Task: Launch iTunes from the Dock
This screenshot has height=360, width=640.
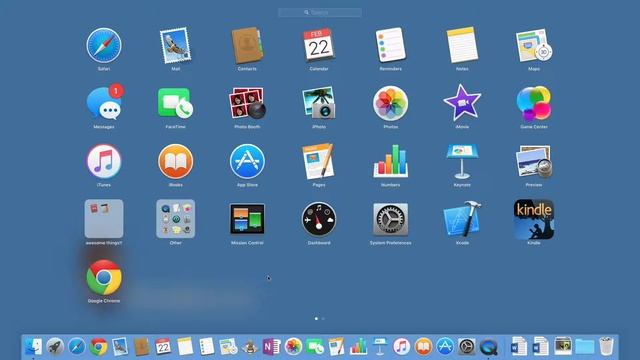Action: click(402, 347)
